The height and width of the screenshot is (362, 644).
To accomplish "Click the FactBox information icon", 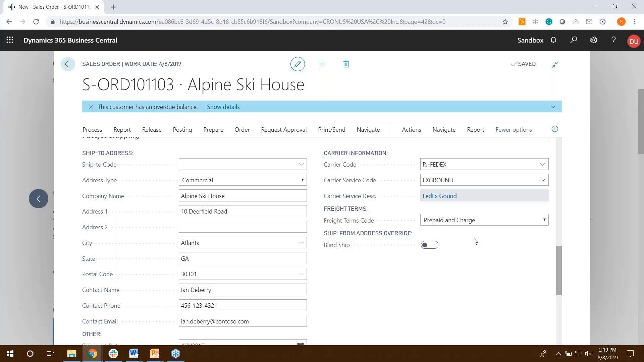I will pyautogui.click(x=555, y=129).
